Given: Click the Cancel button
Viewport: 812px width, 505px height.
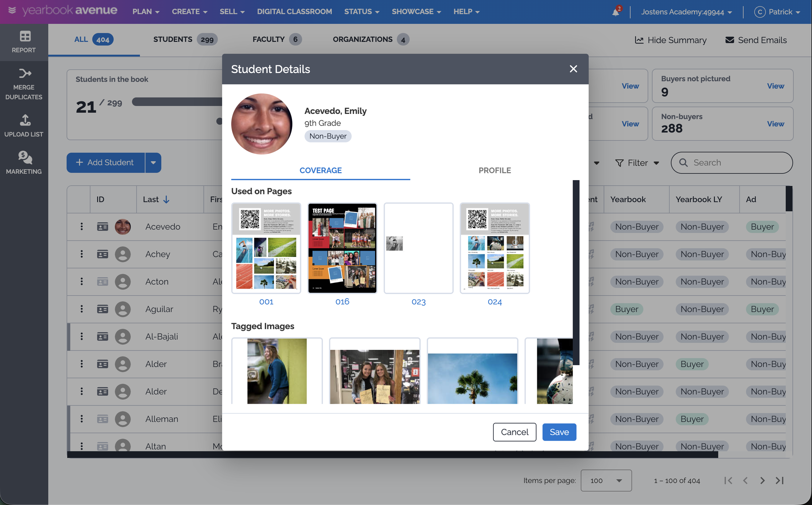Looking at the screenshot, I should (x=514, y=432).
